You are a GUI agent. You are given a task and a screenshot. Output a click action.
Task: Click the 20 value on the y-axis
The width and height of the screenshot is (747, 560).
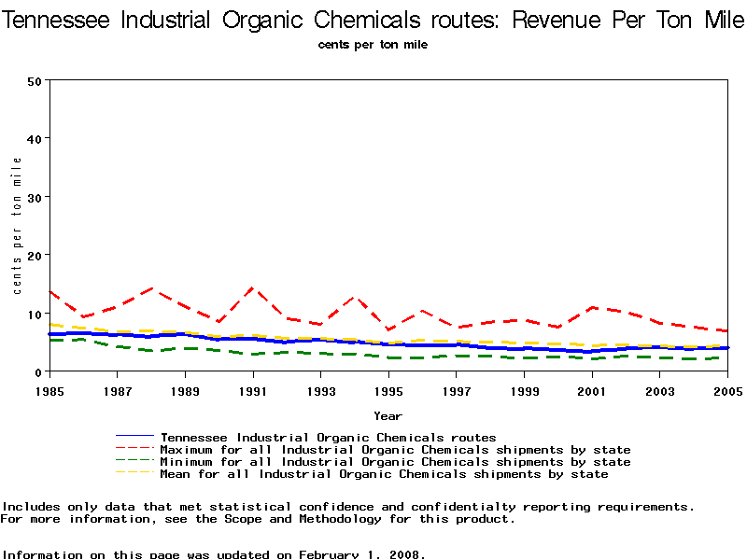click(34, 255)
